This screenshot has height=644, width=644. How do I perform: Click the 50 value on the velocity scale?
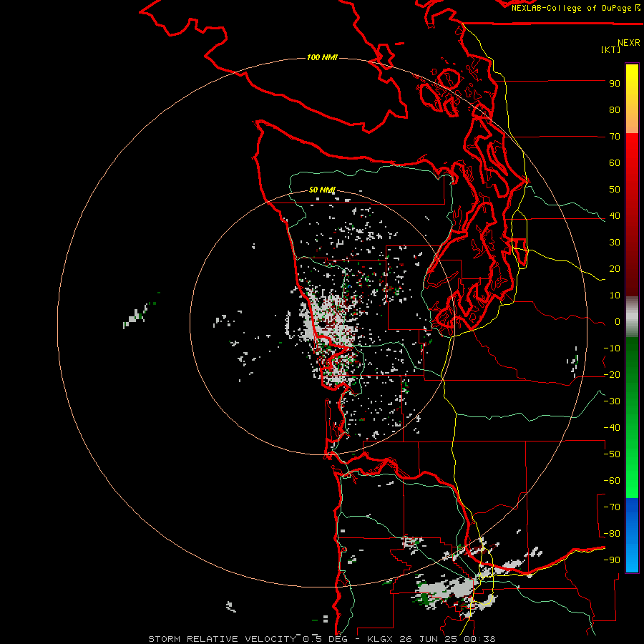coord(615,190)
